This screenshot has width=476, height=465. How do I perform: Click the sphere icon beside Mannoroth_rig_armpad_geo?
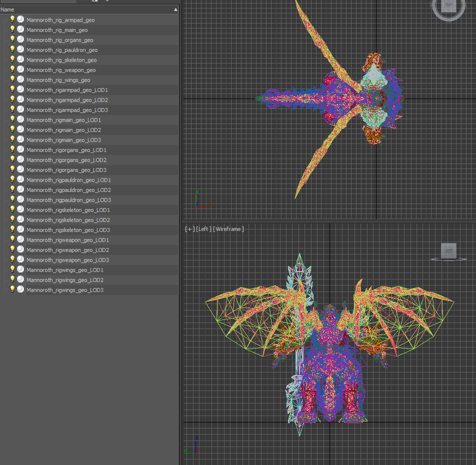(20, 19)
